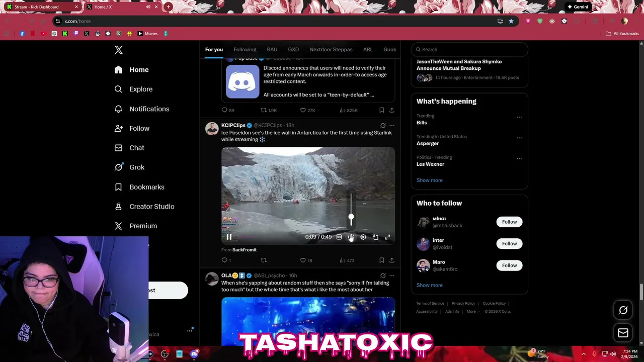
Task: Reply to the KCIPClips post
Action: [226, 260]
